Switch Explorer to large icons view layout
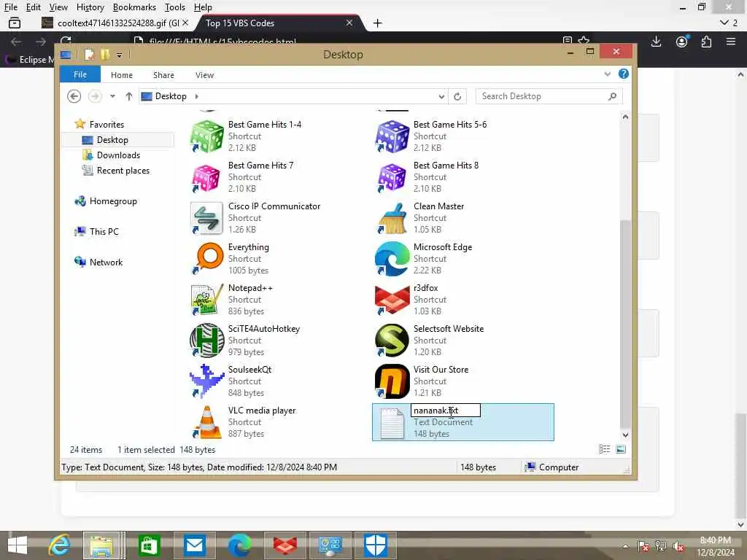 (620, 449)
